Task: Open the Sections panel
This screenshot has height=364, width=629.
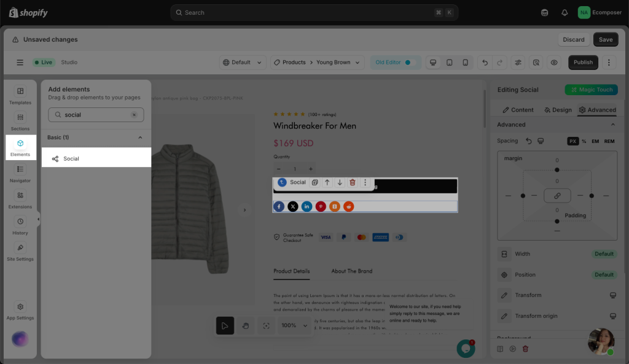Action: click(x=20, y=121)
